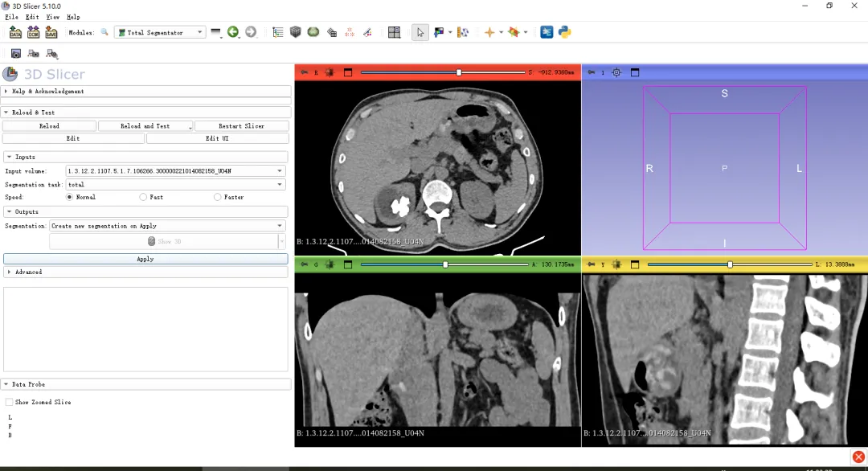Center the 3D view with the crosshair icon
Viewport: 868px width, 471px height.
click(x=616, y=72)
